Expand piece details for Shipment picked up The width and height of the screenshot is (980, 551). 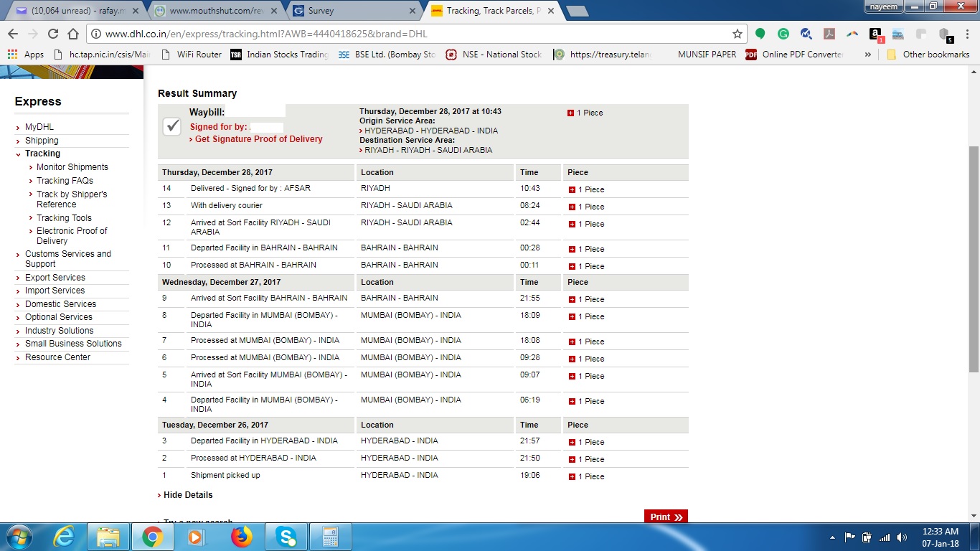572,476
